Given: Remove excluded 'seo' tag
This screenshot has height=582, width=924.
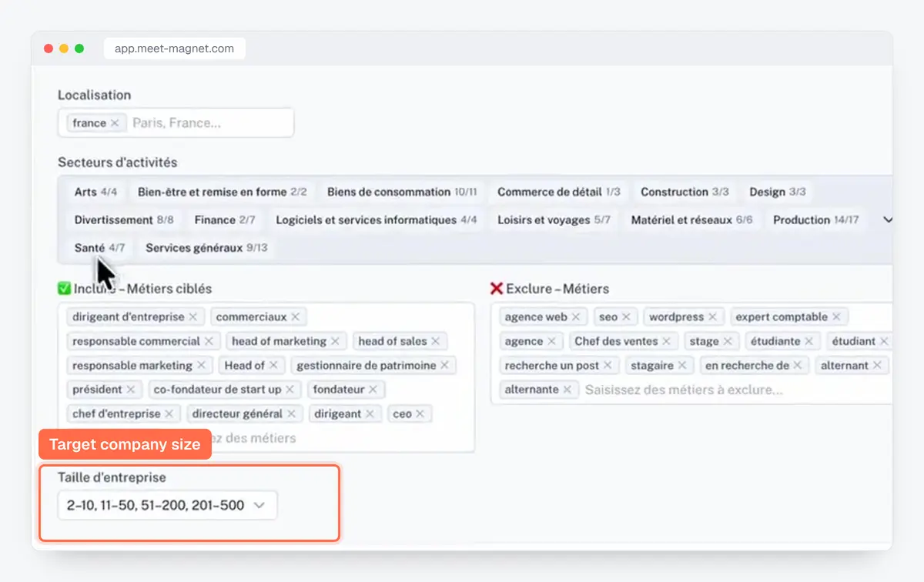Looking at the screenshot, I should 626,317.
